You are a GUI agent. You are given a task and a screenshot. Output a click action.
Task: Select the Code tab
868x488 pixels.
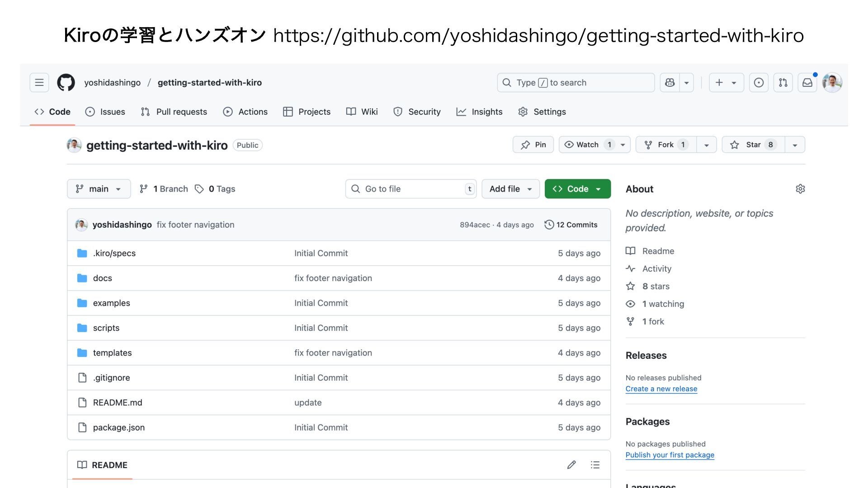[52, 112]
